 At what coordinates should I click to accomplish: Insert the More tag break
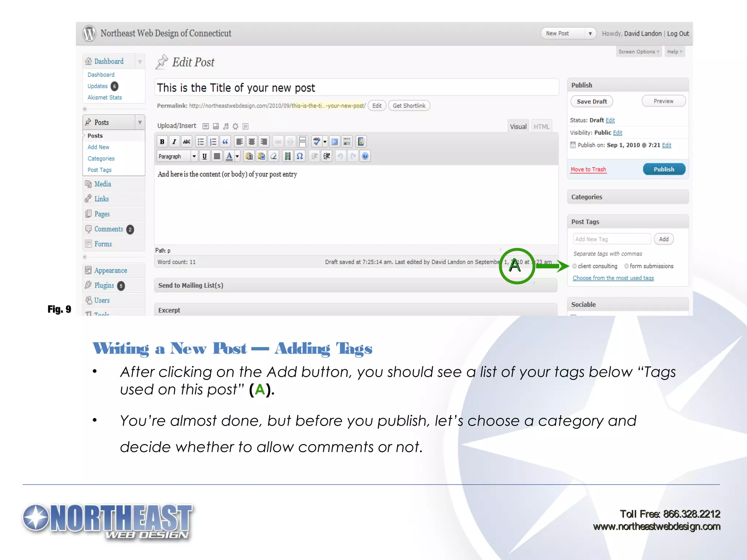coord(302,142)
